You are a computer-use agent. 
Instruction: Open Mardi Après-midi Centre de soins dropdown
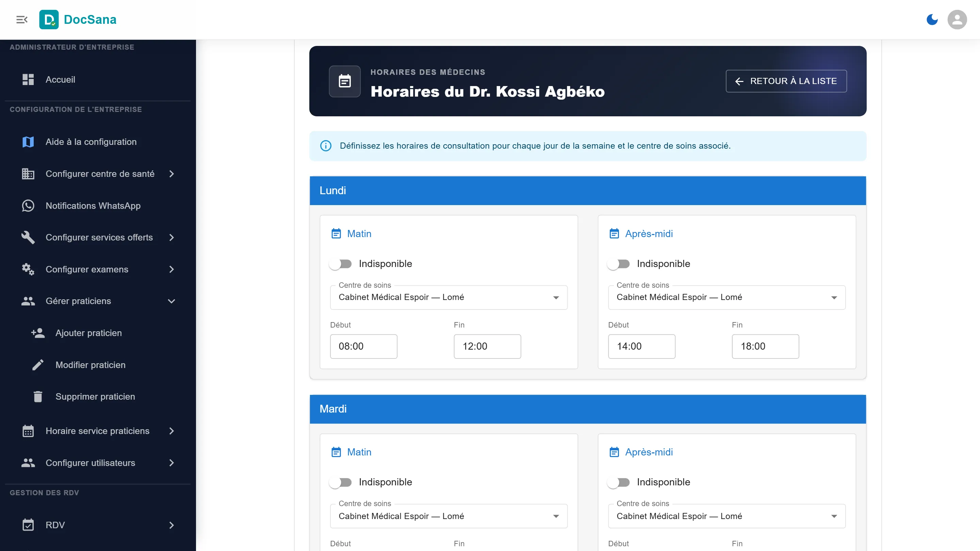726,516
